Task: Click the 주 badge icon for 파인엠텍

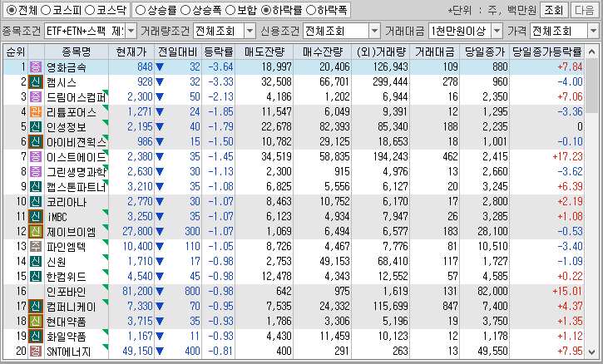Action: point(36,246)
